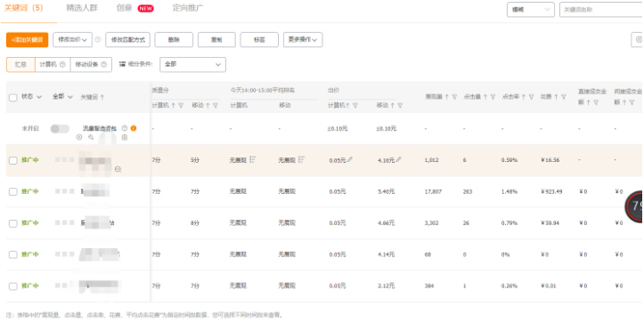Viewport: 644px width, 323px height.
Task: Click the magnifier icon beside the first keyword
Action: [x=118, y=169]
